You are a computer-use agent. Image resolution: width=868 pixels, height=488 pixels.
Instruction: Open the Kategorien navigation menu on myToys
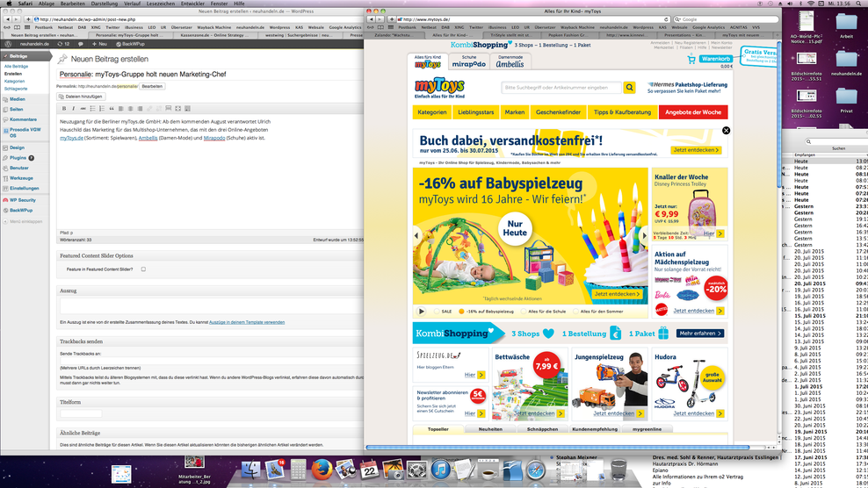click(x=431, y=112)
